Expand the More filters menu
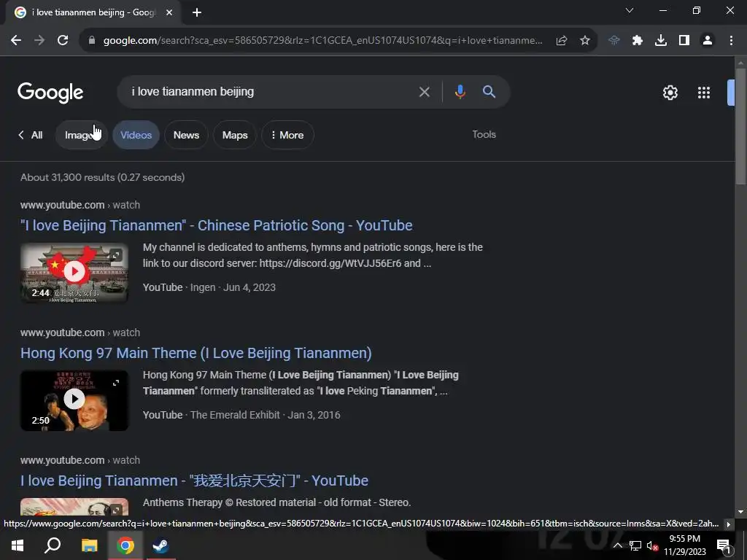 tap(287, 135)
